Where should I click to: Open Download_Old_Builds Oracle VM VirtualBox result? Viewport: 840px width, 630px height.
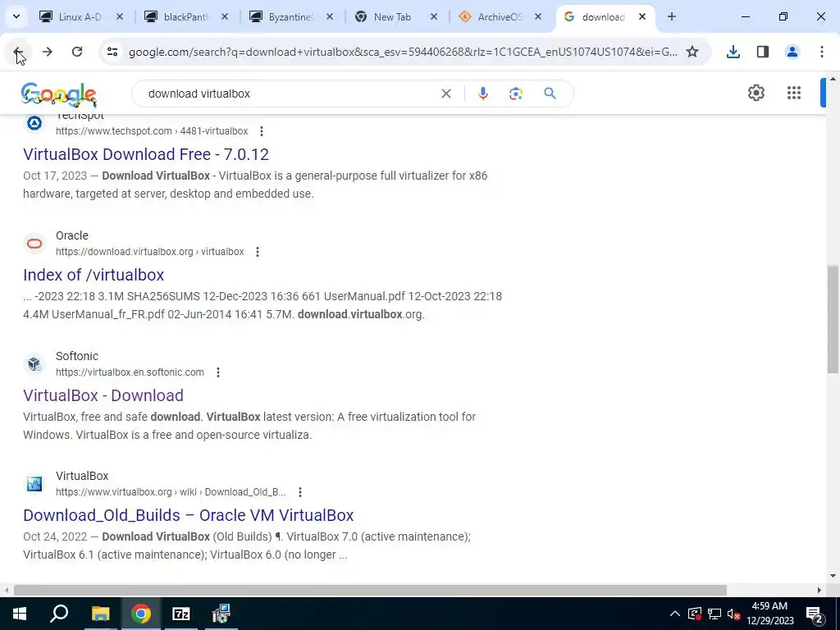(189, 515)
